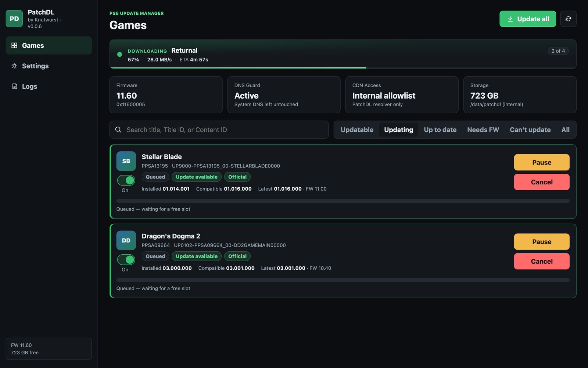Select the Updating filter tab
This screenshot has height=368, width=588.
click(398, 130)
